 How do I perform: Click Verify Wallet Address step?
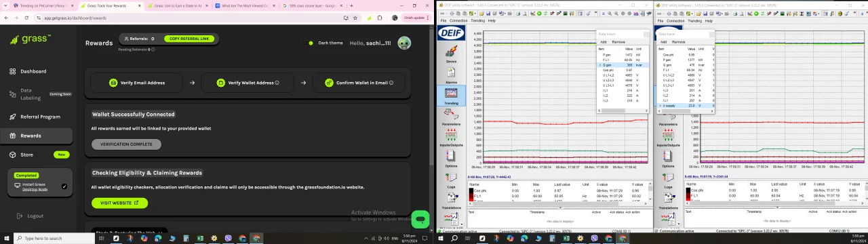[248, 83]
